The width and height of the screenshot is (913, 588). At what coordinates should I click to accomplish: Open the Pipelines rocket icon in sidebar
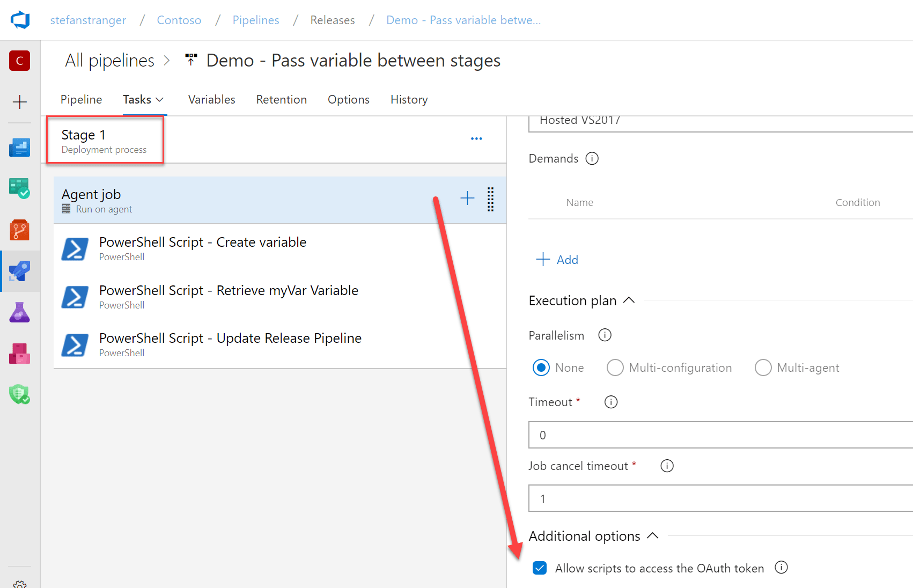click(x=19, y=271)
